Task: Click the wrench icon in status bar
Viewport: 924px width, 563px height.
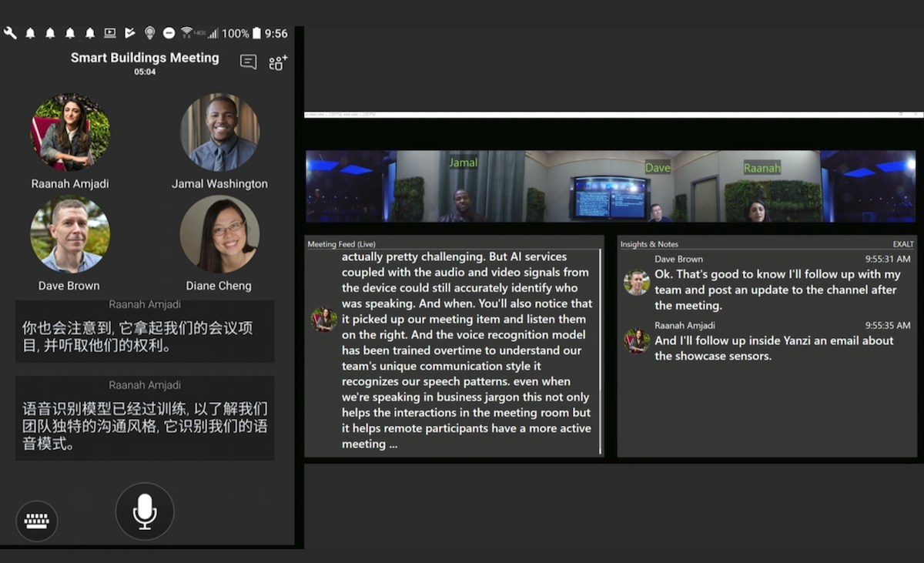Action: point(10,33)
